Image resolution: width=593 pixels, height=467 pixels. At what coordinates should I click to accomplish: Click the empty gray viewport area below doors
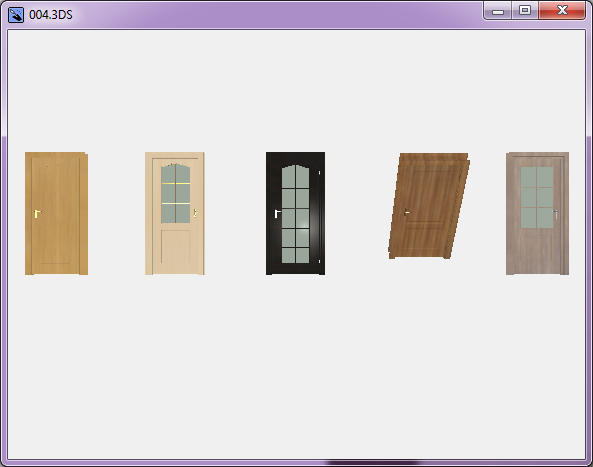pyautogui.click(x=296, y=367)
